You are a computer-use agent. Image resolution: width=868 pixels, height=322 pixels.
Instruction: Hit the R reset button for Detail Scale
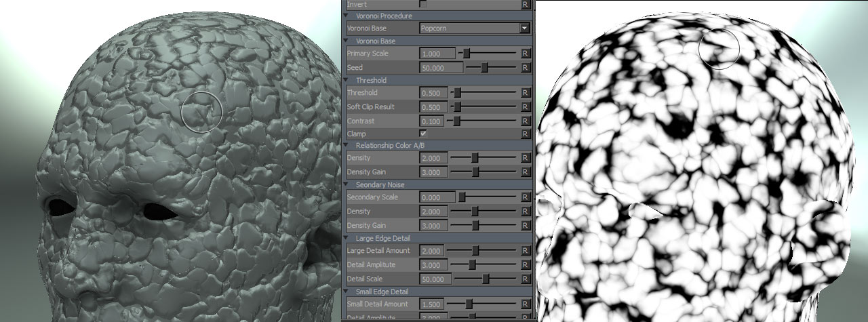tap(525, 279)
